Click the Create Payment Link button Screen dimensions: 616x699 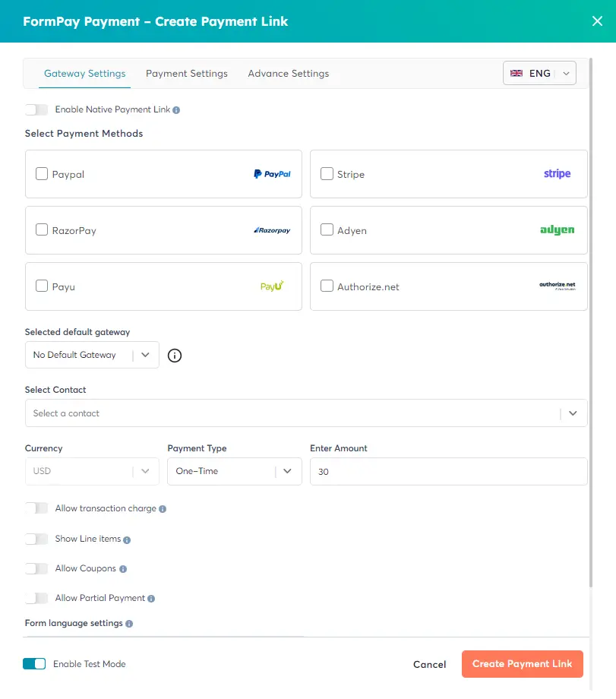(522, 663)
